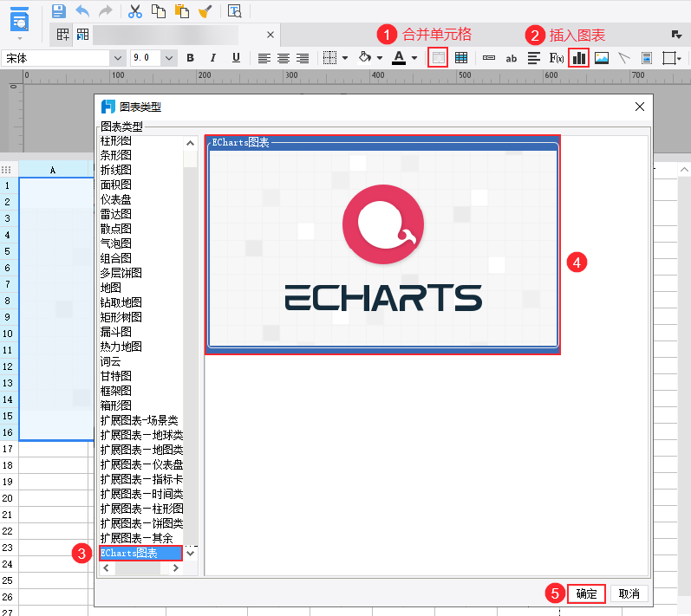
Task: Click the insert formula F(x) icon
Action: tap(556, 58)
